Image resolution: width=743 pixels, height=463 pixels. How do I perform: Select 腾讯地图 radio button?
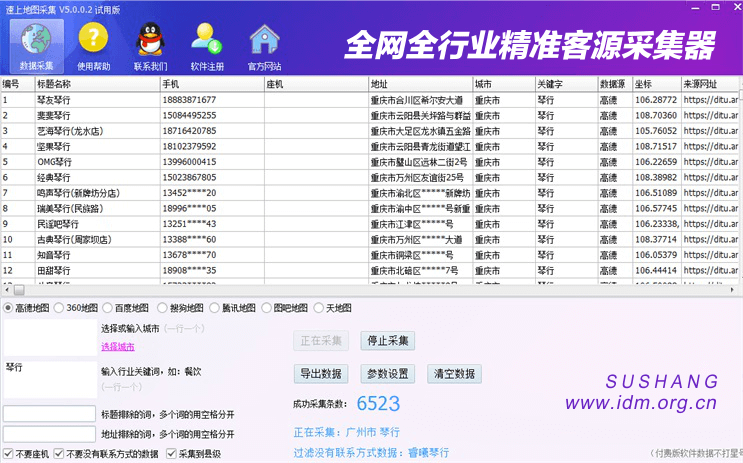point(214,308)
